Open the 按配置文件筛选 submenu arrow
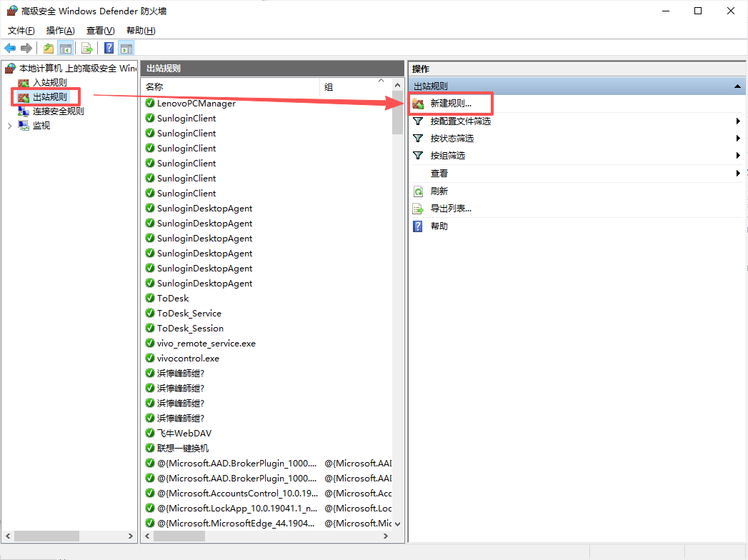 [738, 121]
